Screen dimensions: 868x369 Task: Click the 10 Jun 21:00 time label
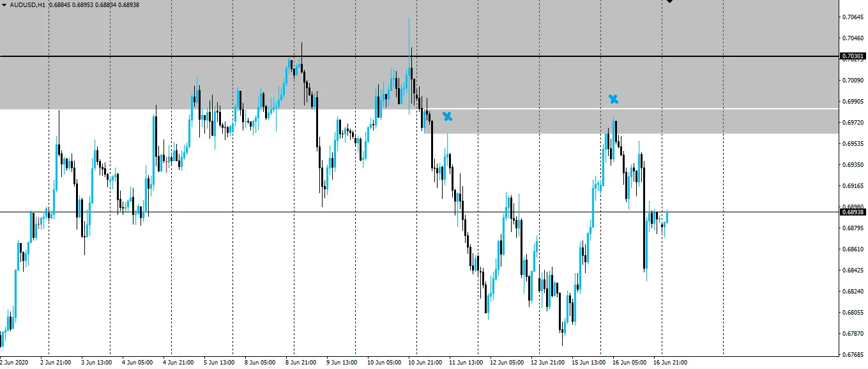424,363
